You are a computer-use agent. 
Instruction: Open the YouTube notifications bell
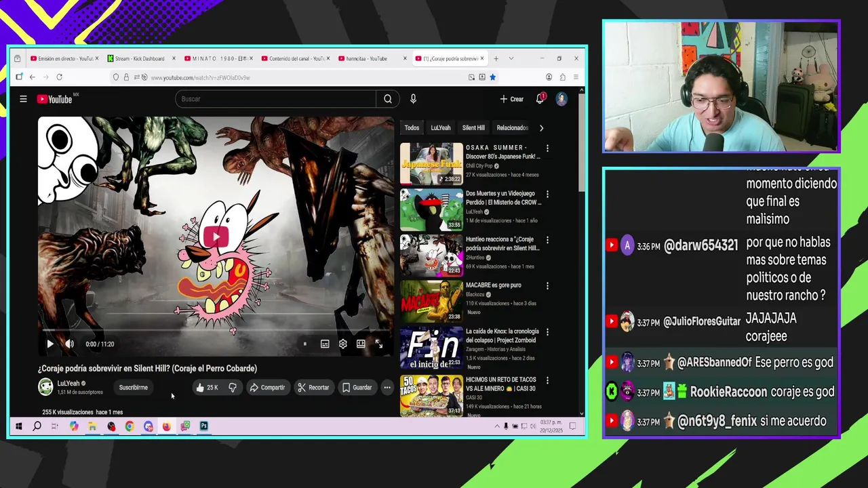[540, 99]
